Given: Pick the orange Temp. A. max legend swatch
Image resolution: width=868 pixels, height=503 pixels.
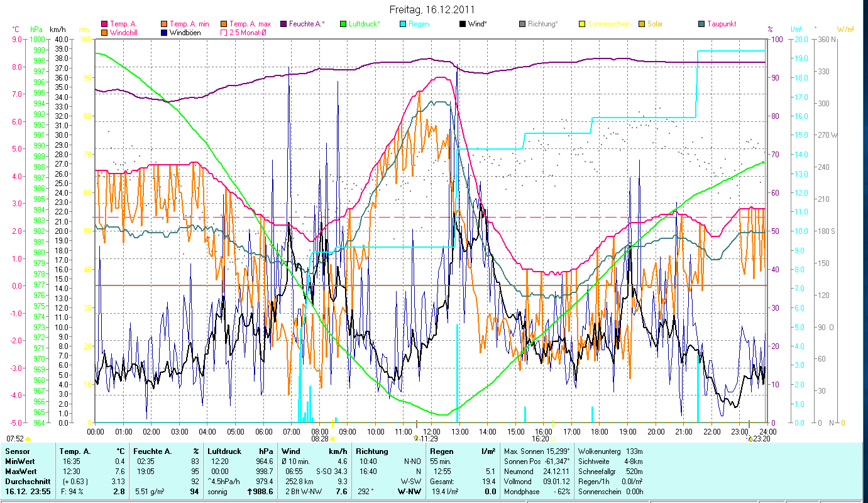Looking at the screenshot, I should [x=223, y=24].
